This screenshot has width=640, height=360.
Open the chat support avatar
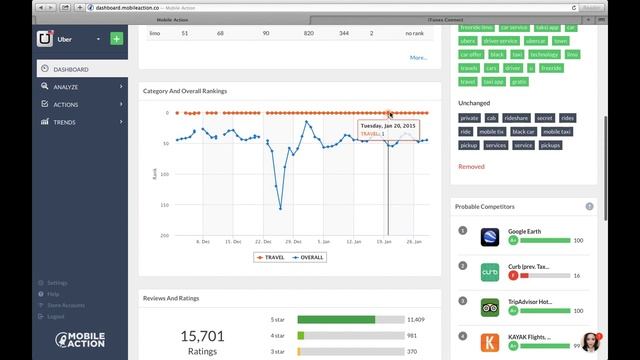(x=591, y=342)
